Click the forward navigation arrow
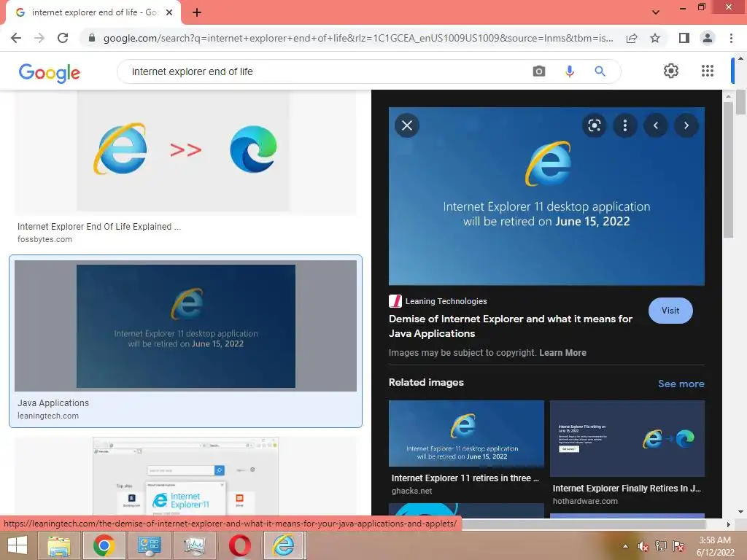Image resolution: width=747 pixels, height=560 pixels. [39, 38]
